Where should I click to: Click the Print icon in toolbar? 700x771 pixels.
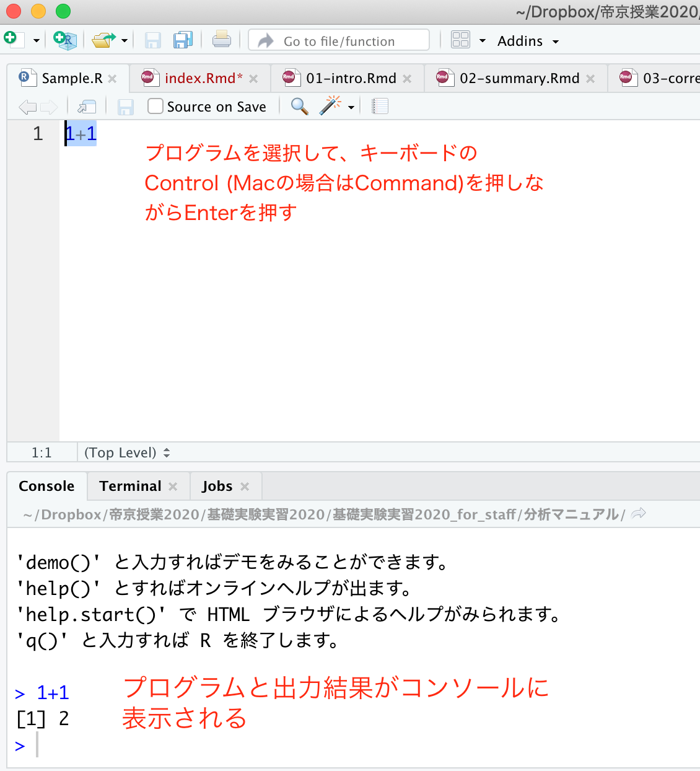pos(221,40)
